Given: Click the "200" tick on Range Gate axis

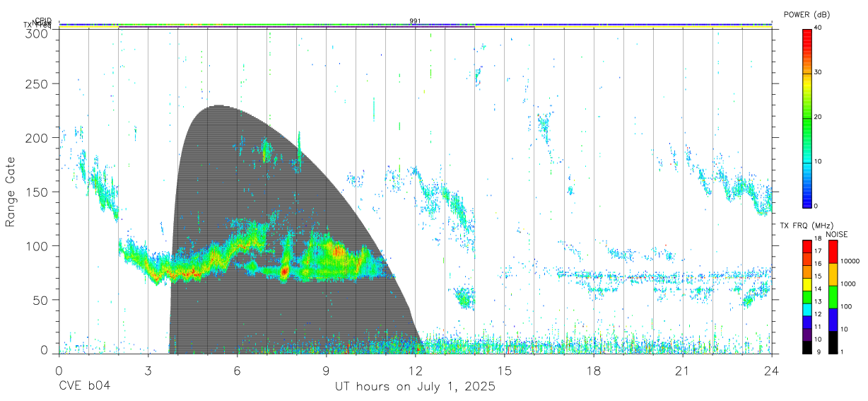Looking at the screenshot, I should pyautogui.click(x=36, y=137).
